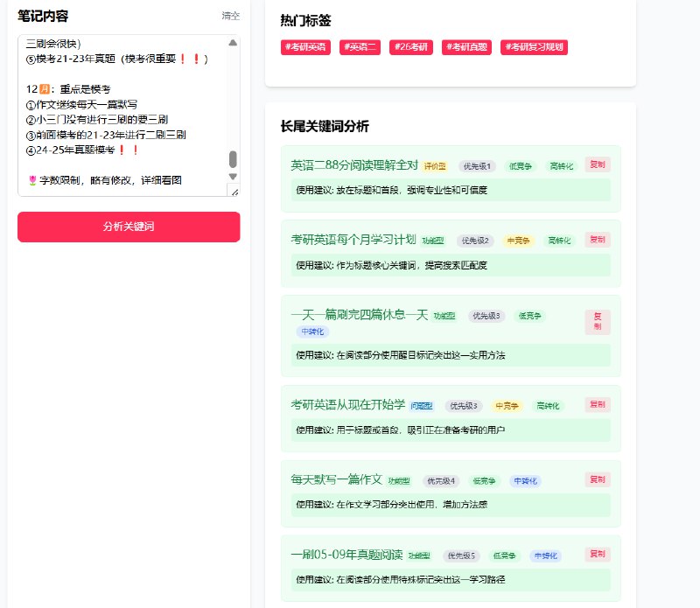Select the #英语二 hot tag
The height and width of the screenshot is (608, 700).
[x=360, y=47]
